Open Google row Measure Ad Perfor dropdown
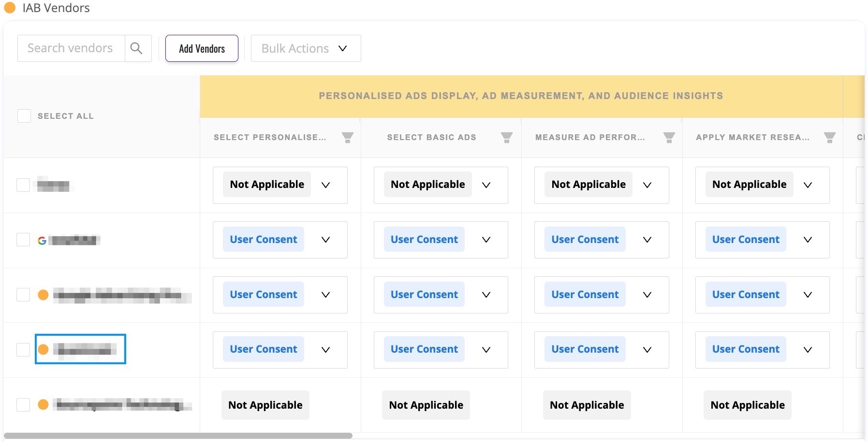Viewport: 868px width, 442px height. coord(602,240)
